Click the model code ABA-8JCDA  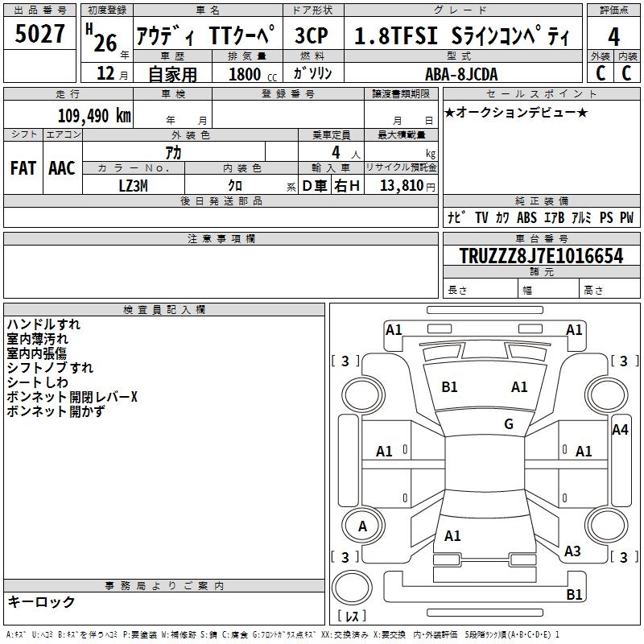(x=461, y=73)
